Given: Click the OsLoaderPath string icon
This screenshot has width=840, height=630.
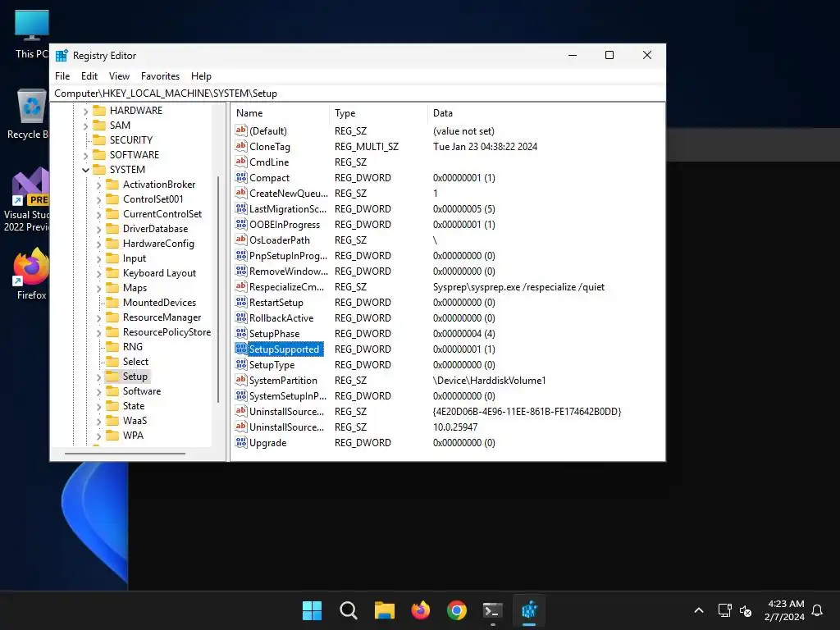Looking at the screenshot, I should (241, 240).
